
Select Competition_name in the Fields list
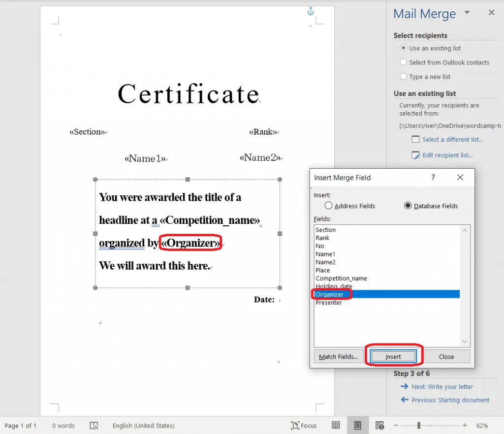pyautogui.click(x=341, y=279)
